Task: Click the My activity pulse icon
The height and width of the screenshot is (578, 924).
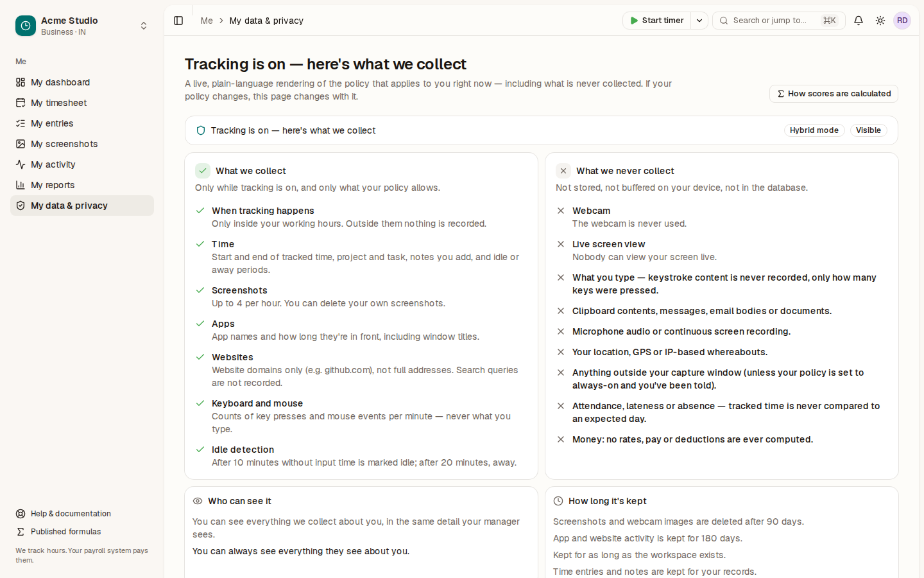Action: point(21,164)
